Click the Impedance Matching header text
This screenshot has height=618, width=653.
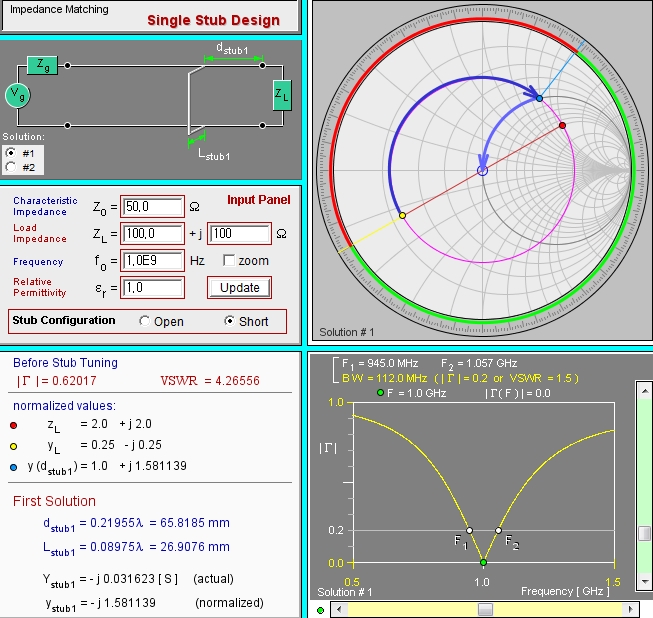(x=59, y=9)
